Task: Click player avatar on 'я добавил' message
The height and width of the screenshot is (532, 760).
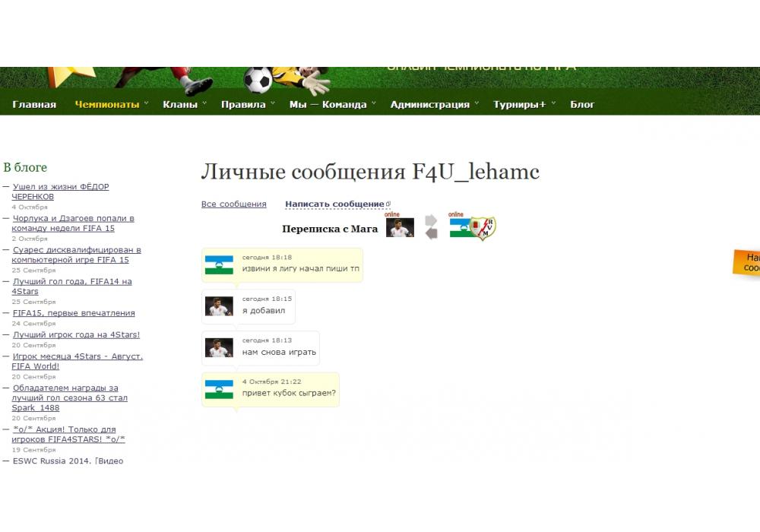Action: coord(219,306)
